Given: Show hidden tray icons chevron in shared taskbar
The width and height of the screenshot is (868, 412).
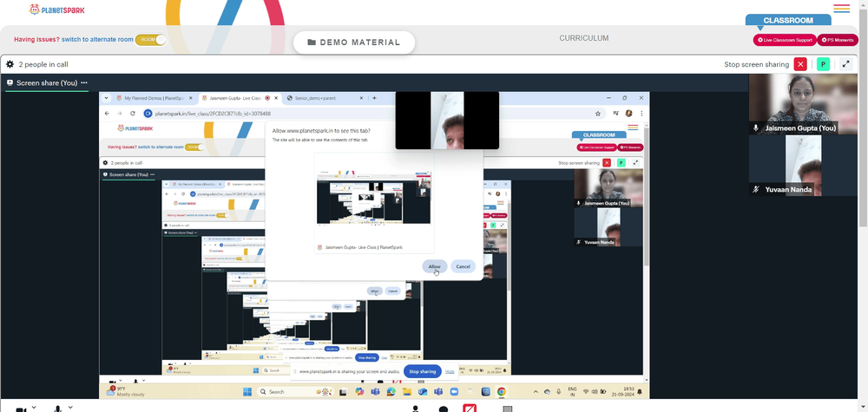Looking at the screenshot, I should point(536,391).
